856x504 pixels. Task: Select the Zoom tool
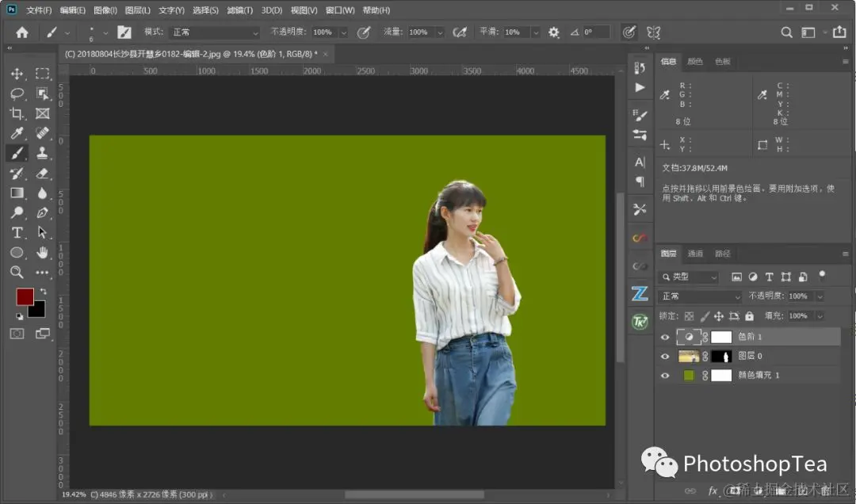click(17, 272)
